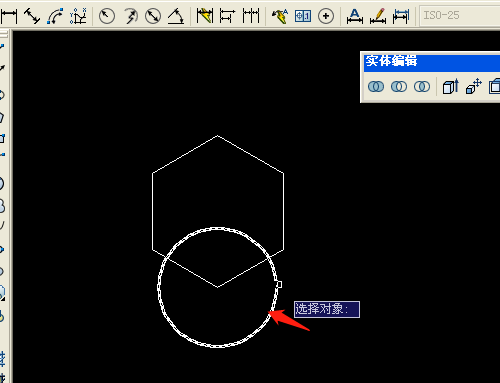Activate the Angular dimension tool
Screen dimensions: 500x383
[x=176, y=16]
